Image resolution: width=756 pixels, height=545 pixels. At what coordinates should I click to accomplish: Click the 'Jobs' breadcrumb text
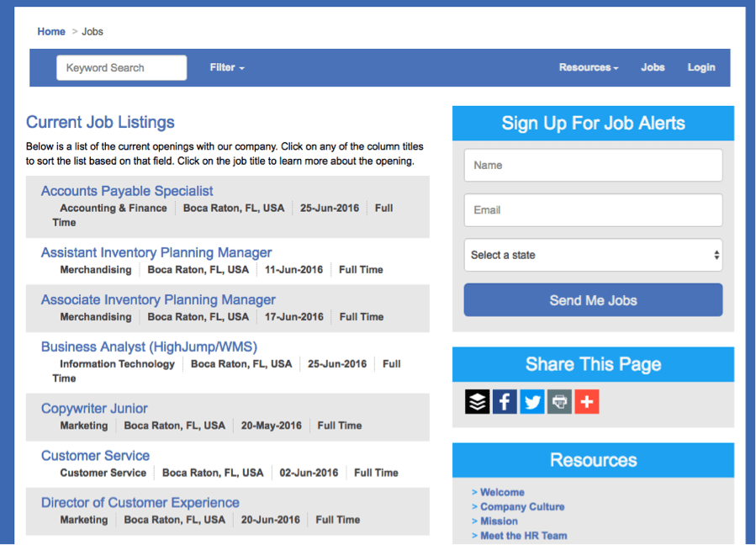pos(93,31)
